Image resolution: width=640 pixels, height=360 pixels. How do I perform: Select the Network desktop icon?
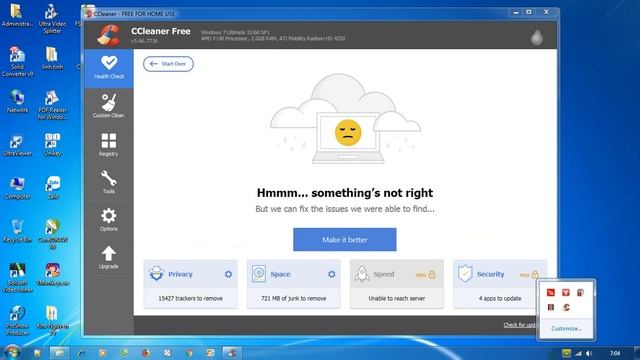pyautogui.click(x=17, y=101)
